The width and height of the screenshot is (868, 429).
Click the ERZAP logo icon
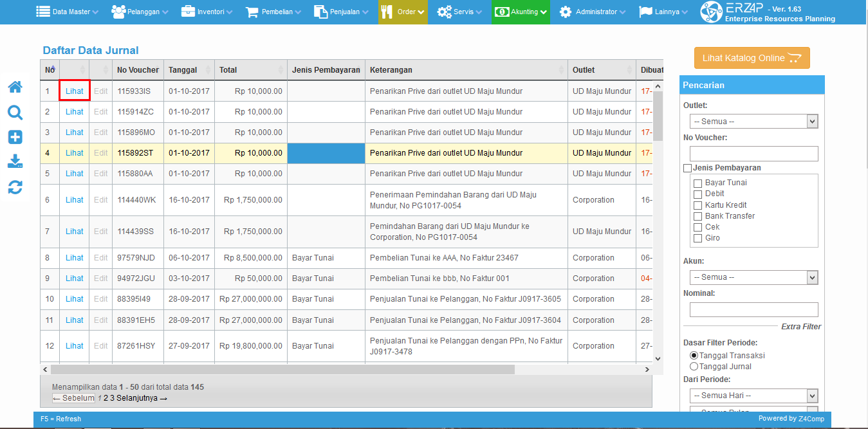coord(711,12)
